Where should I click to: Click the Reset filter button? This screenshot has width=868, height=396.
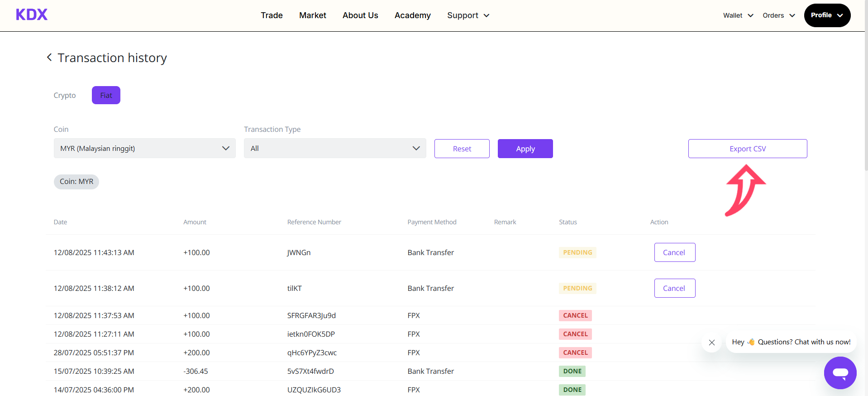462,149
